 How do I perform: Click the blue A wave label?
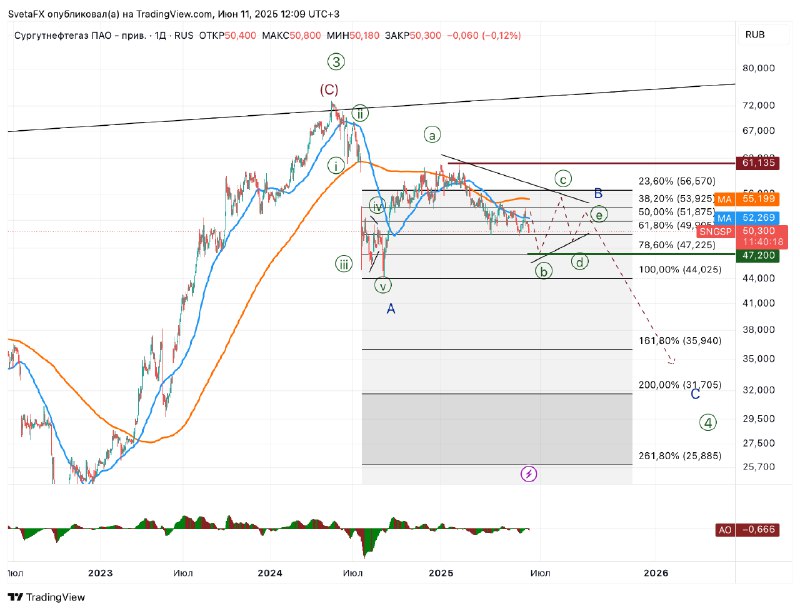391,309
